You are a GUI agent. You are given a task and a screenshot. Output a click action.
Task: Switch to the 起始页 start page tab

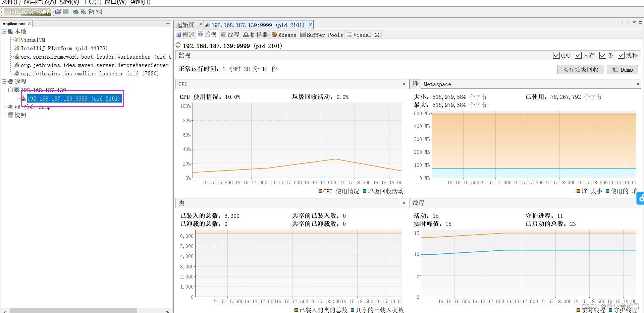[x=185, y=25]
